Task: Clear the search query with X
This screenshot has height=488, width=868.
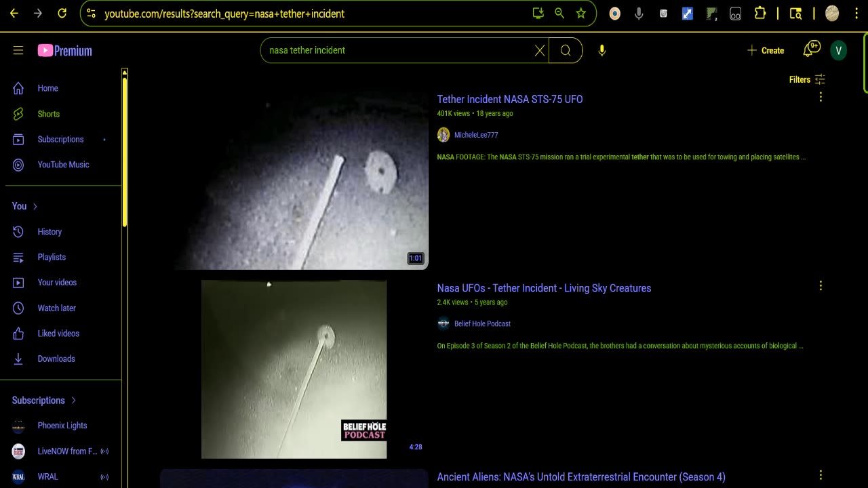Action: pyautogui.click(x=540, y=50)
